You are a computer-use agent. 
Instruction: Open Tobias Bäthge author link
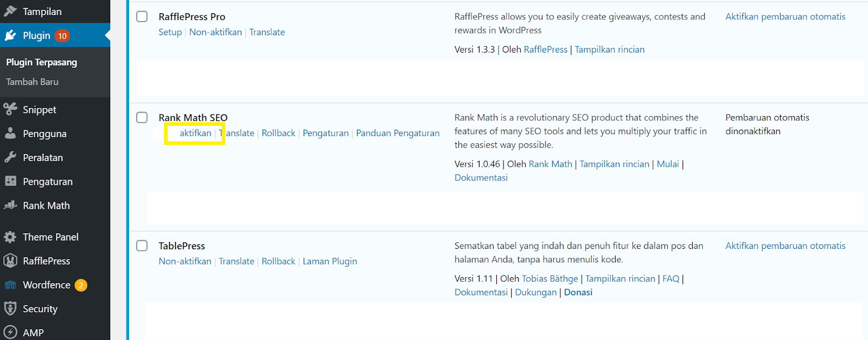(550, 278)
